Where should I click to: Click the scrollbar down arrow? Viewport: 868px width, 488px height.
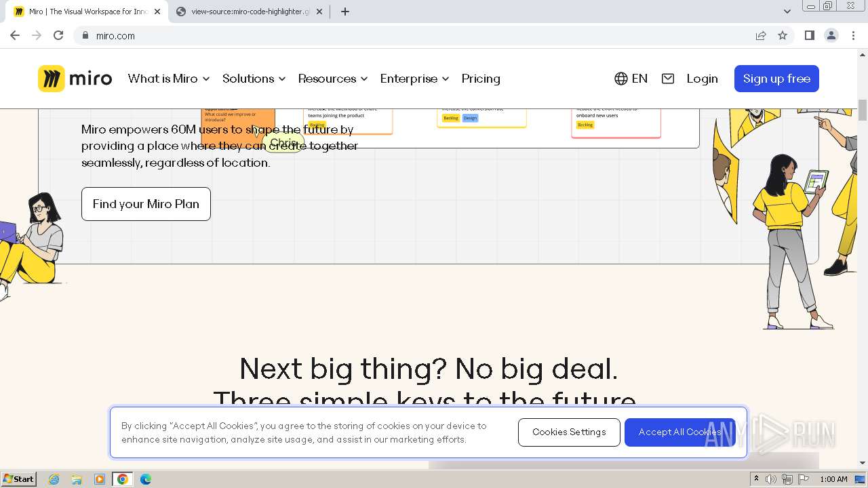(x=863, y=463)
